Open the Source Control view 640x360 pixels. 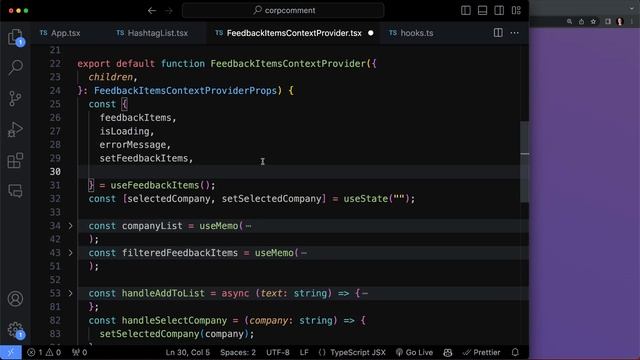point(16,98)
